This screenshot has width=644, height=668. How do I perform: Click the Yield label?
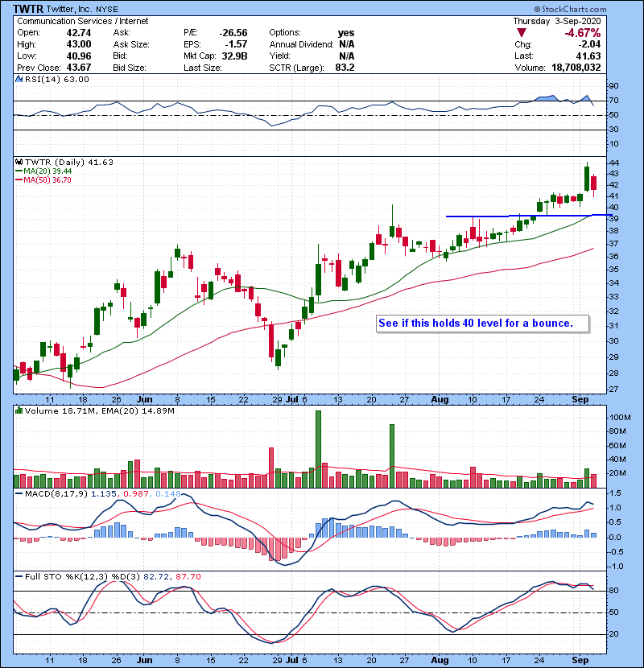[279, 56]
